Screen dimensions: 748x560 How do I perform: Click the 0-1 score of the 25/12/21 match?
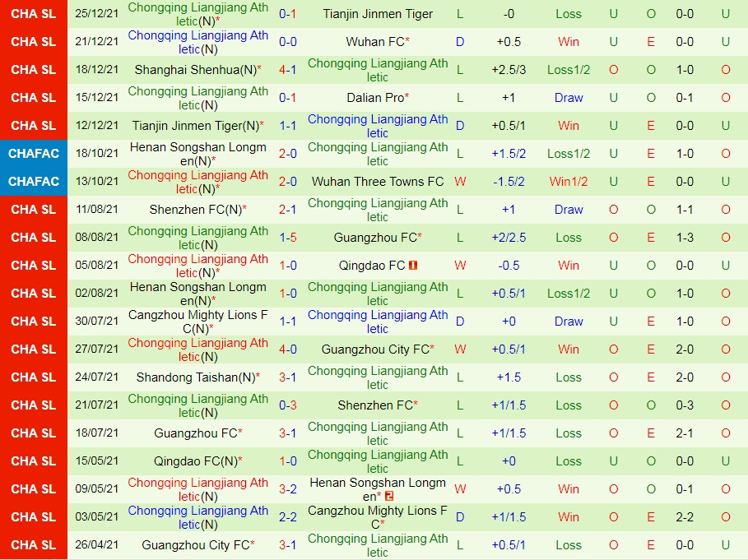[x=287, y=13]
